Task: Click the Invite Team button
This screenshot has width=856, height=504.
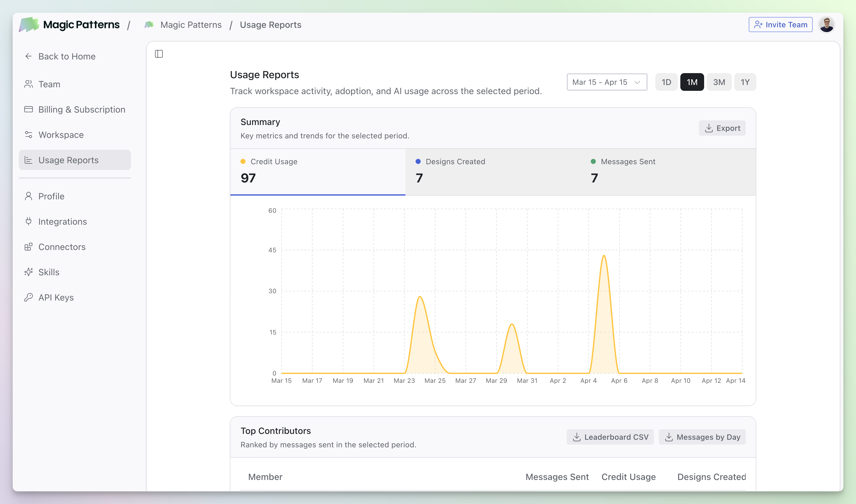Action: pos(780,25)
